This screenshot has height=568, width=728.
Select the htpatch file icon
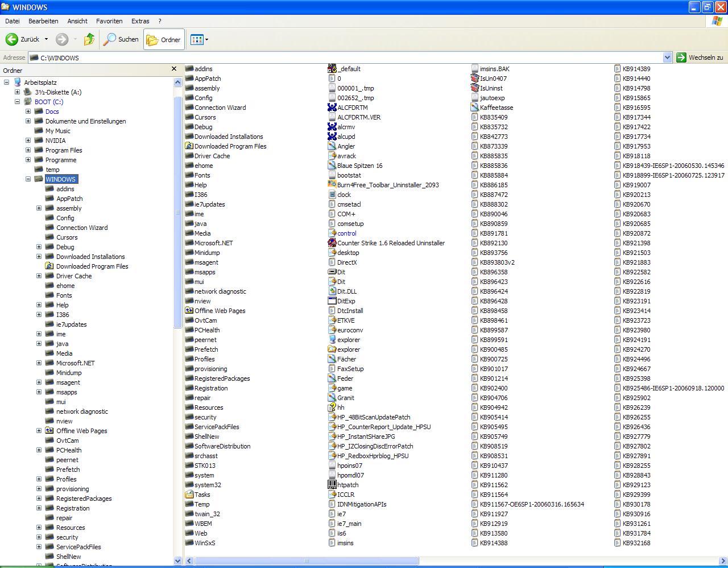332,485
